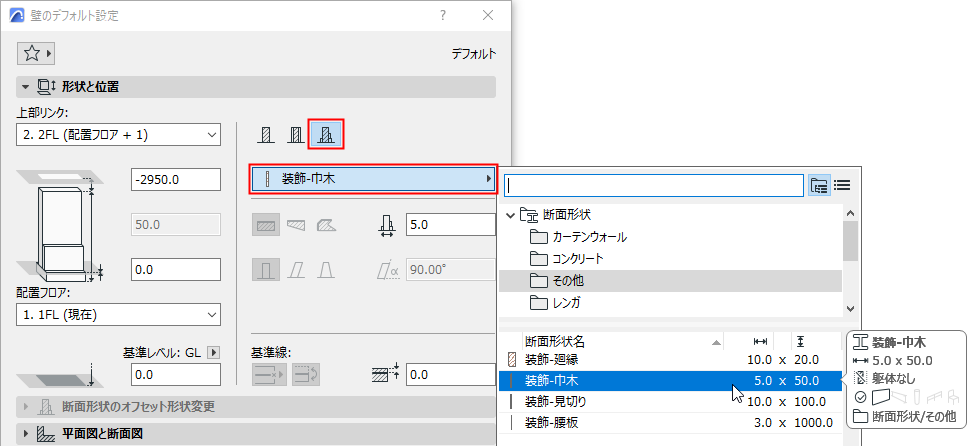Screen dimensions: 967x446
Task: Click the wall thickness 5.0 field
Action: [x=450, y=225]
